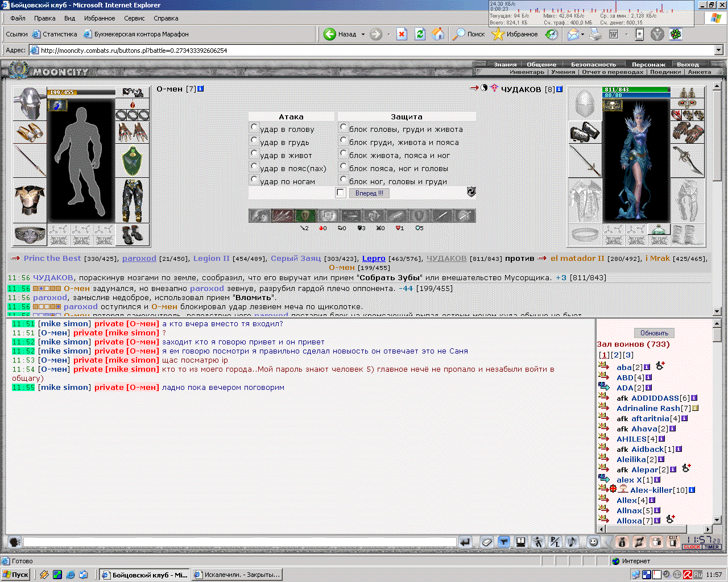
Task: Open info icon next to О-мен [7]
Action: tap(201, 89)
